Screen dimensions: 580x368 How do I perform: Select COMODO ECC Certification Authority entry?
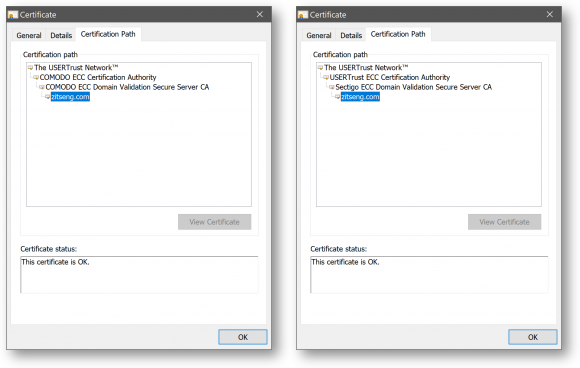[98, 77]
